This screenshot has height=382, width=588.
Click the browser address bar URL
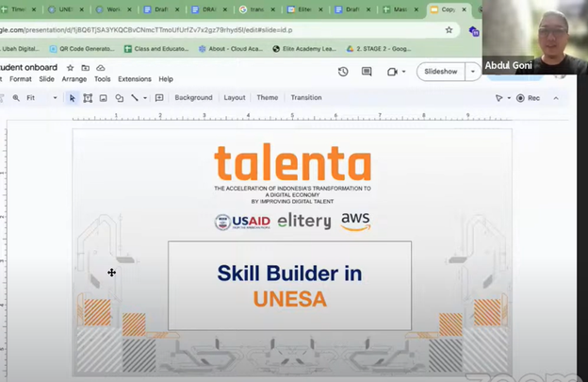(x=146, y=30)
